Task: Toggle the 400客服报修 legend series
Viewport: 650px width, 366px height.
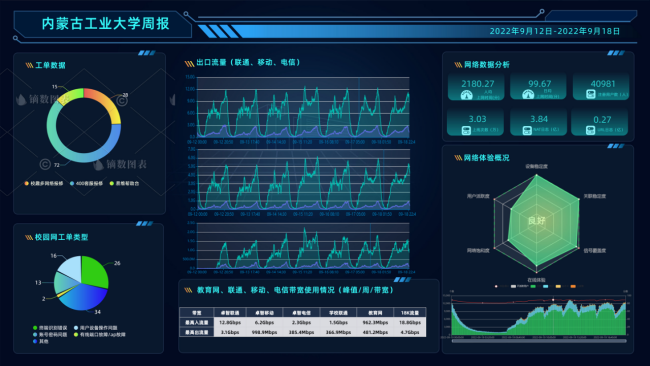Action: [86, 183]
